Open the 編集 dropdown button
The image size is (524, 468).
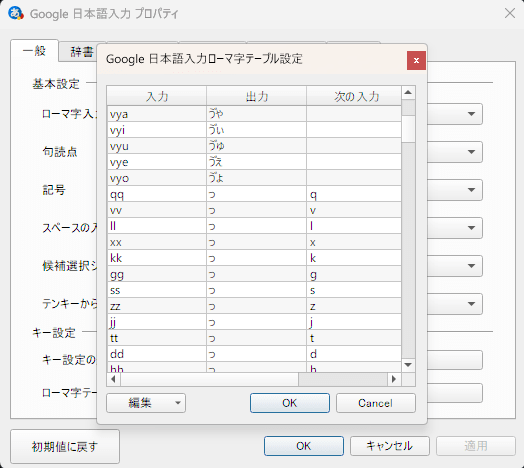point(146,403)
